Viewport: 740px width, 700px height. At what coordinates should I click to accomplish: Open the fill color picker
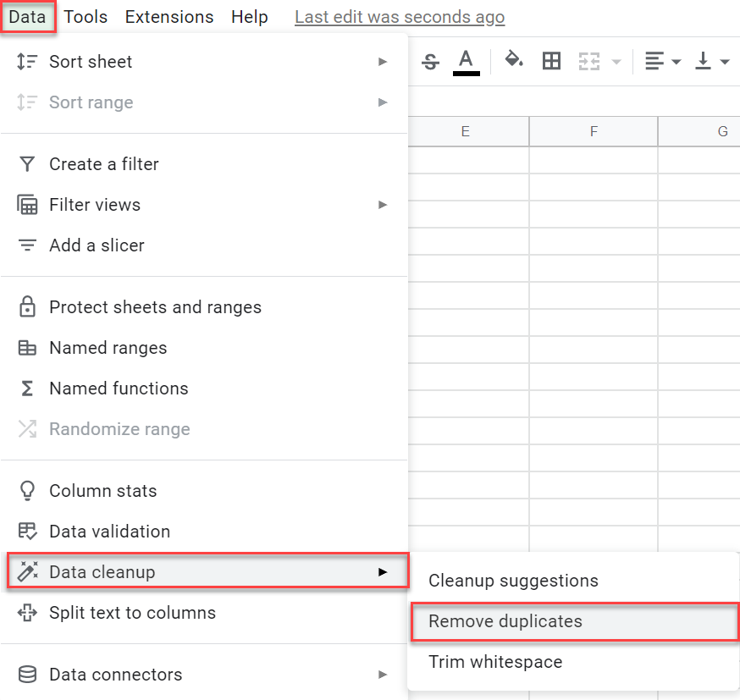(x=514, y=61)
